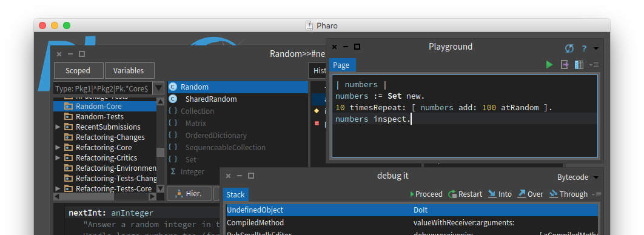The image size is (644, 235).
Task: Click Restart in the debugger toolbar
Action: click(x=465, y=194)
